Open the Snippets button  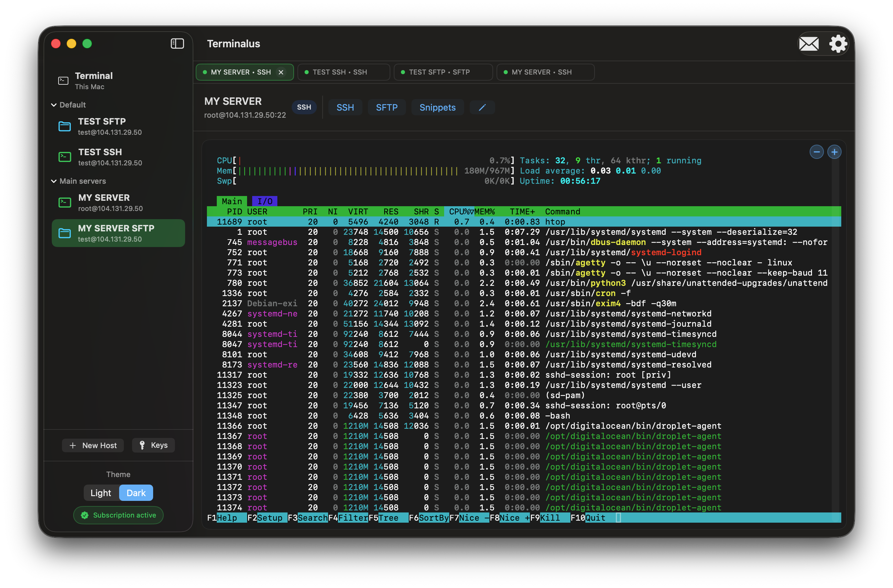point(437,108)
